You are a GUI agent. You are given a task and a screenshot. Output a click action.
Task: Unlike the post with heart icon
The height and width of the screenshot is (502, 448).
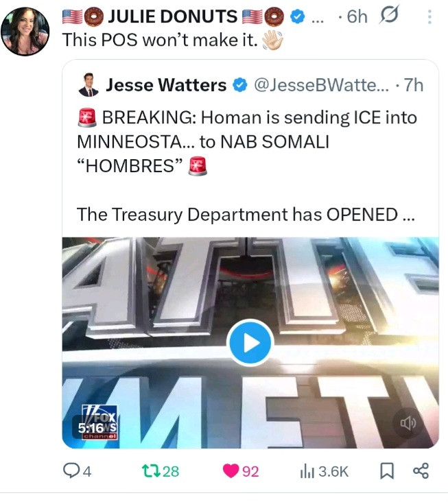(x=231, y=471)
